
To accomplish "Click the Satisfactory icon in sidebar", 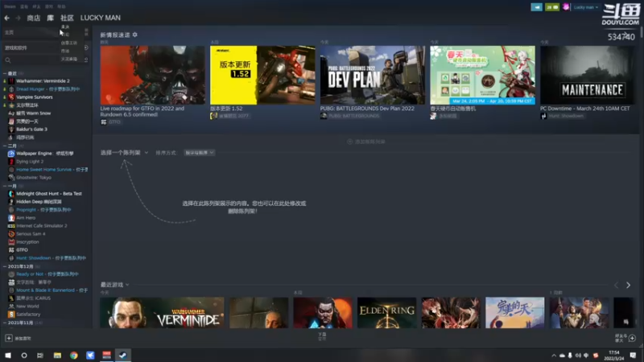I will point(11,315).
